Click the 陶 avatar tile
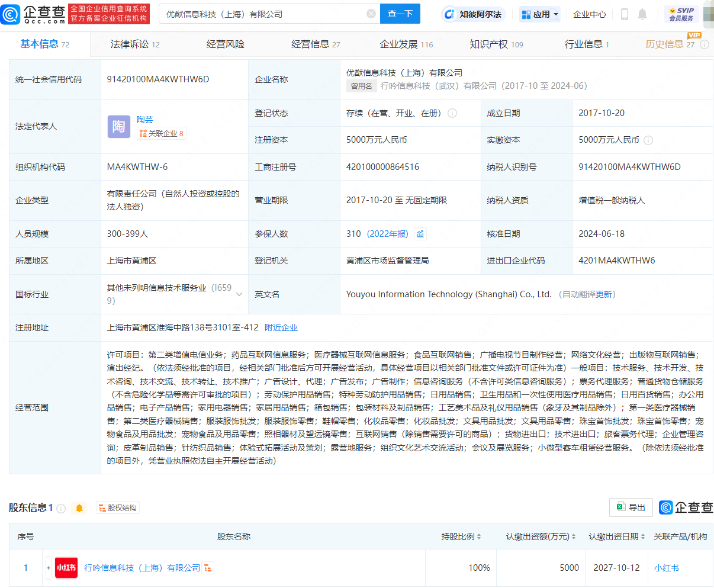Screen dimensions: 714x588 [119, 127]
